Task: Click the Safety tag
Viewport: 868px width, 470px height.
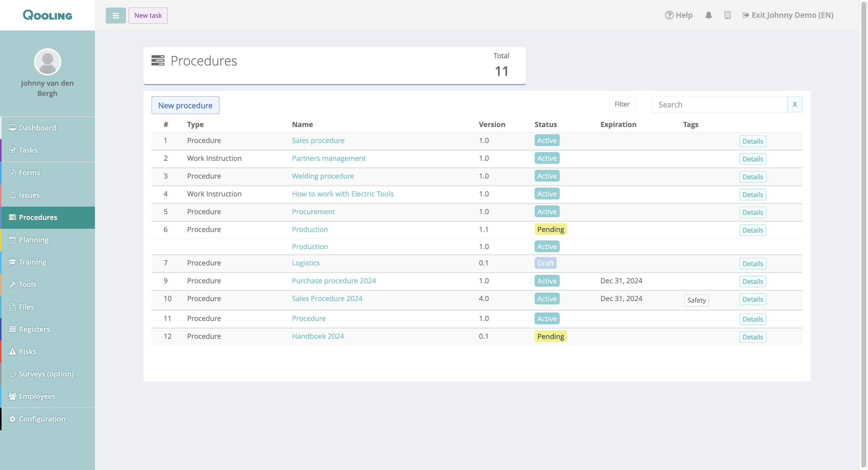Action: coord(696,300)
